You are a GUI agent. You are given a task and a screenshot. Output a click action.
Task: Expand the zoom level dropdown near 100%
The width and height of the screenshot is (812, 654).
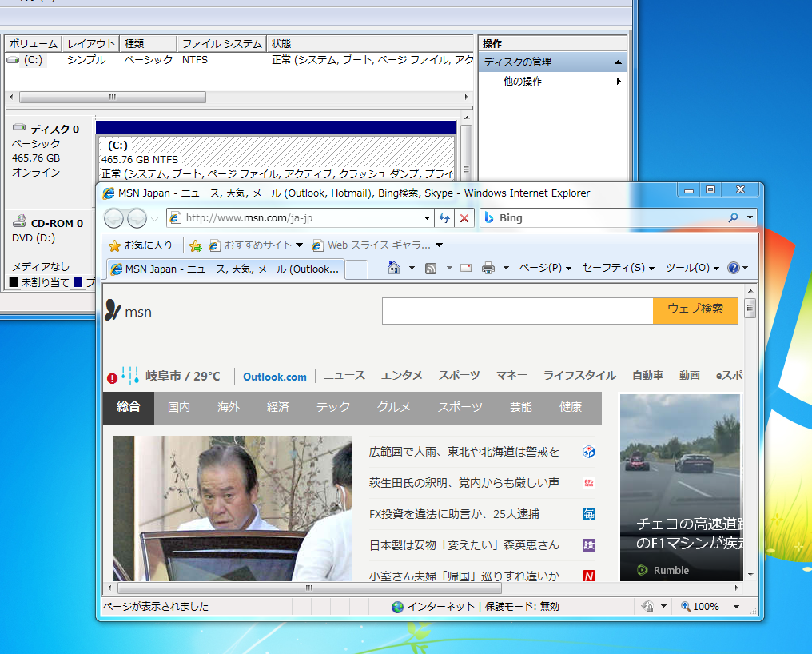[x=736, y=606]
